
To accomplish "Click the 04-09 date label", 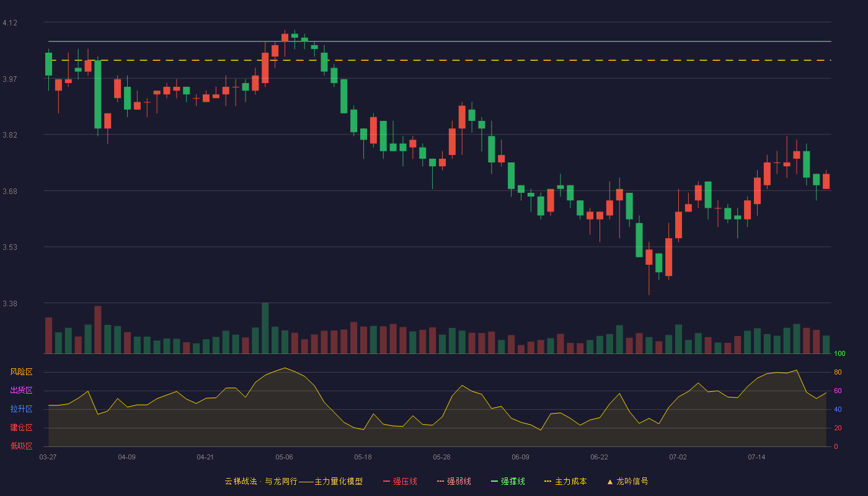I will (126, 457).
